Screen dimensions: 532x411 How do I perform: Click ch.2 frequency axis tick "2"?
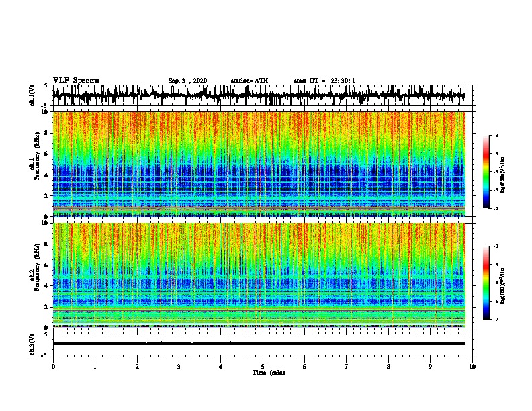pos(46,307)
